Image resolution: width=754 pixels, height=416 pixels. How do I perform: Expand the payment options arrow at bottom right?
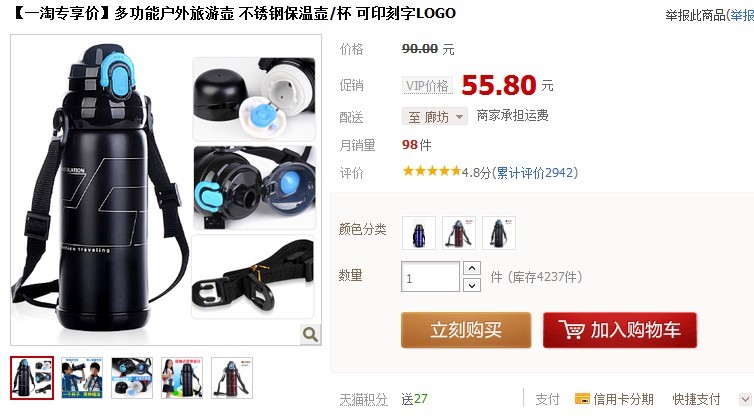click(x=745, y=399)
